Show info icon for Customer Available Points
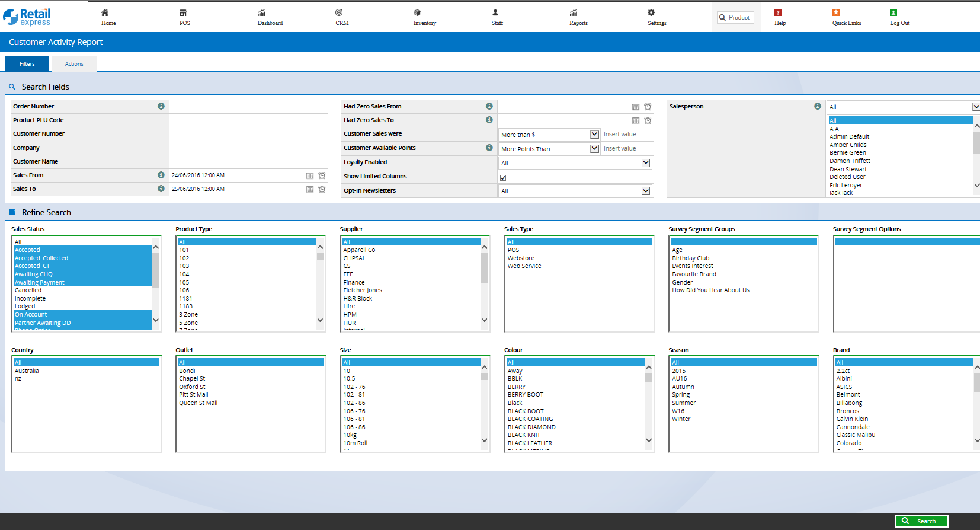980x530 pixels. [489, 148]
